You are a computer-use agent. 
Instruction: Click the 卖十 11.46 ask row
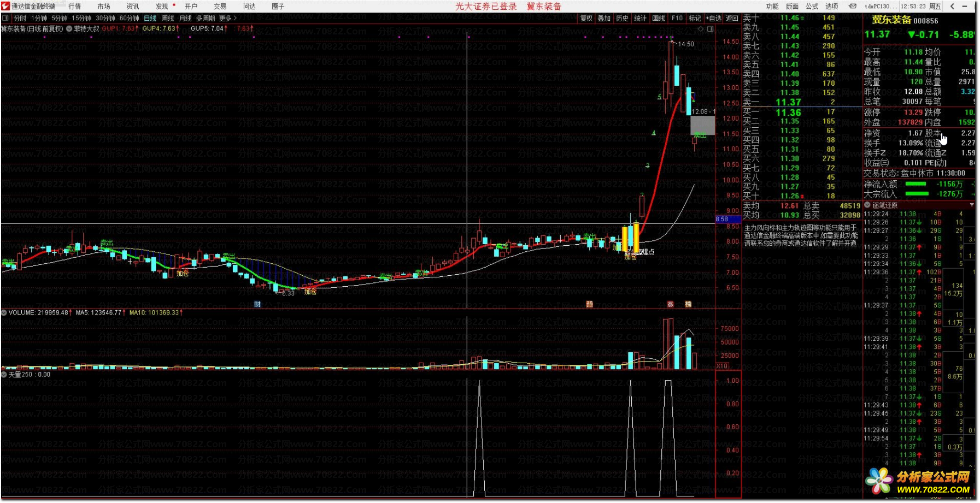point(802,18)
